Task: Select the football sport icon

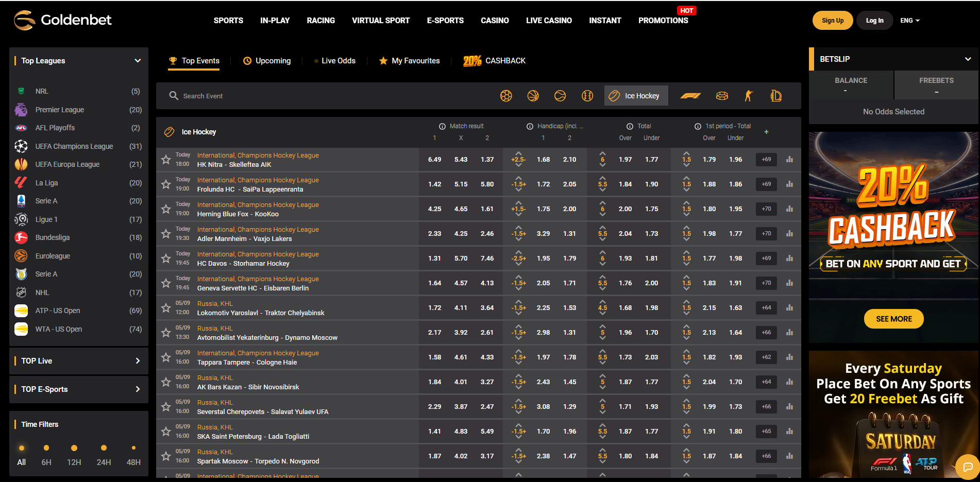Action: [x=506, y=96]
